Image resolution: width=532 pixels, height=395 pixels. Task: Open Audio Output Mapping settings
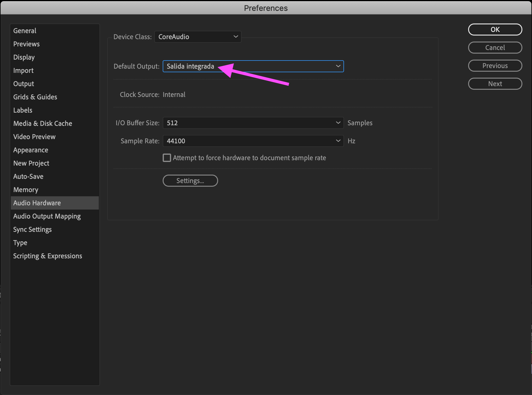click(x=47, y=216)
